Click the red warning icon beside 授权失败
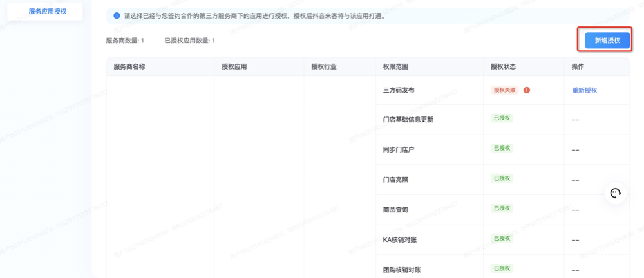Image resolution: width=644 pixels, height=278 pixels. 527,90
